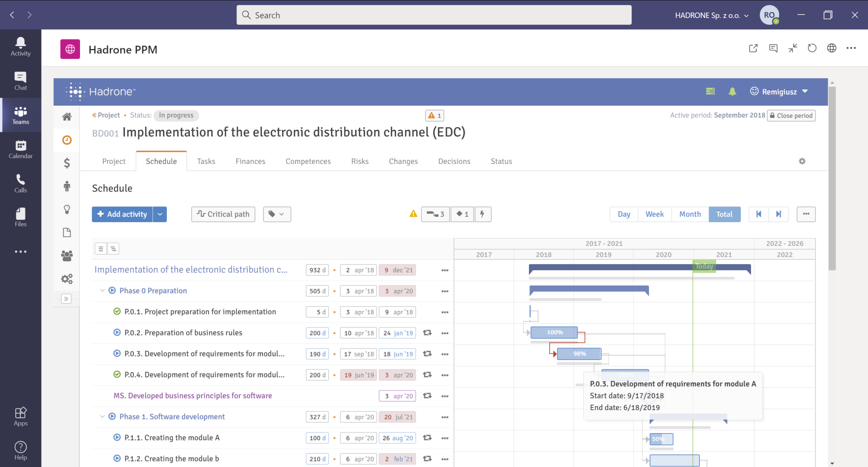This screenshot has width=868, height=467.
Task: Open Calendar in the Teams sidebar
Action: coord(20,149)
